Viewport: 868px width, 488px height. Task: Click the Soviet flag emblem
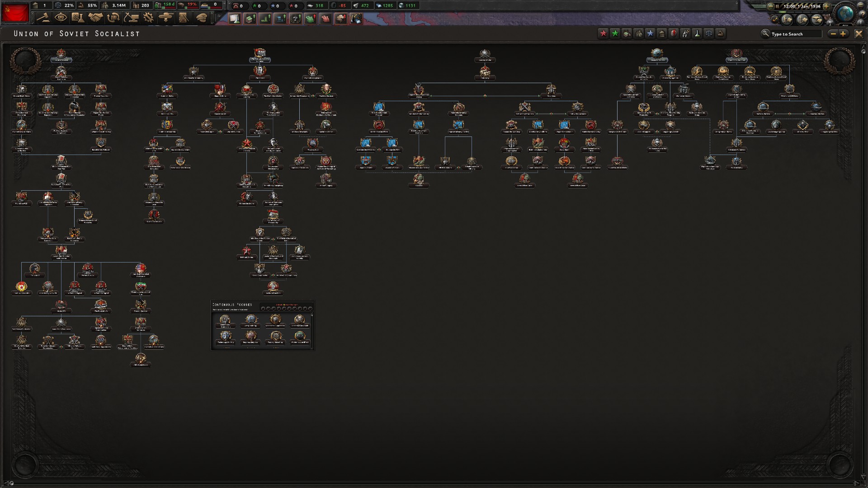(x=15, y=12)
